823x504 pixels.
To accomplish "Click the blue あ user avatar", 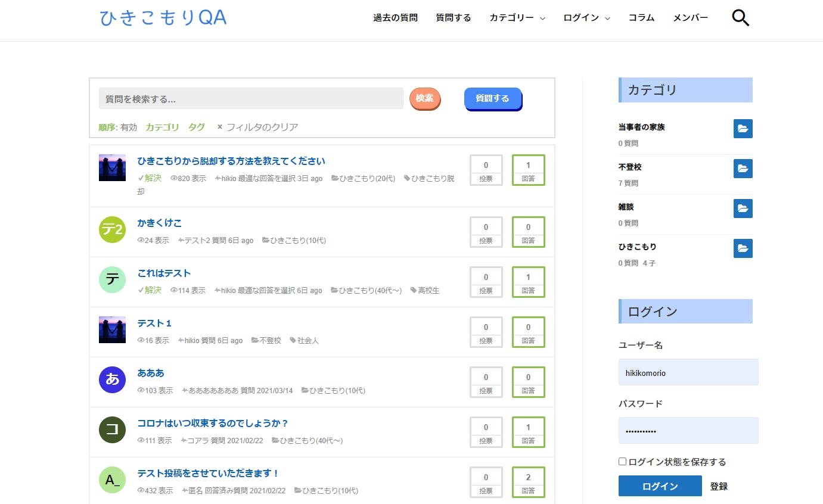I will coord(112,380).
